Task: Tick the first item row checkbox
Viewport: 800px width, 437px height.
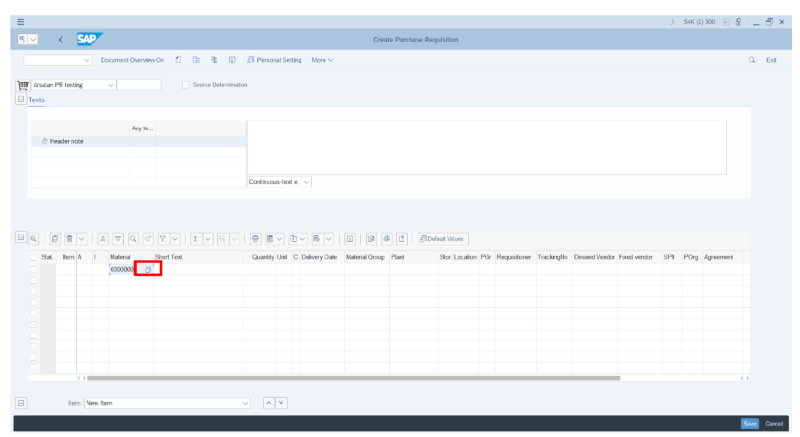Action: tap(33, 269)
